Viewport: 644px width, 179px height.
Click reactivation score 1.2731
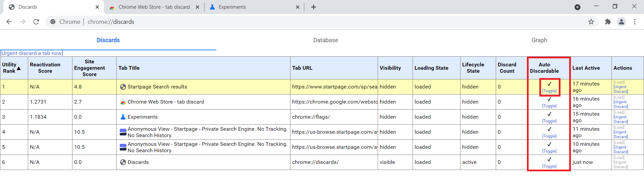point(50,102)
